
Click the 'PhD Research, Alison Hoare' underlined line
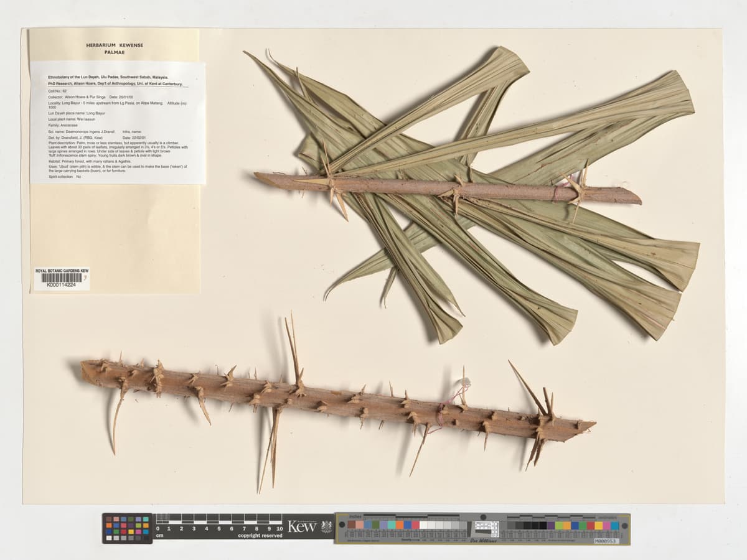116,83
